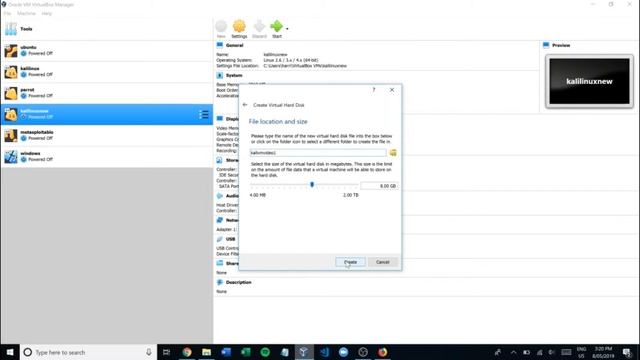This screenshot has width=640, height=360.
Task: Click the folder icon beside the file name field
Action: (393, 153)
